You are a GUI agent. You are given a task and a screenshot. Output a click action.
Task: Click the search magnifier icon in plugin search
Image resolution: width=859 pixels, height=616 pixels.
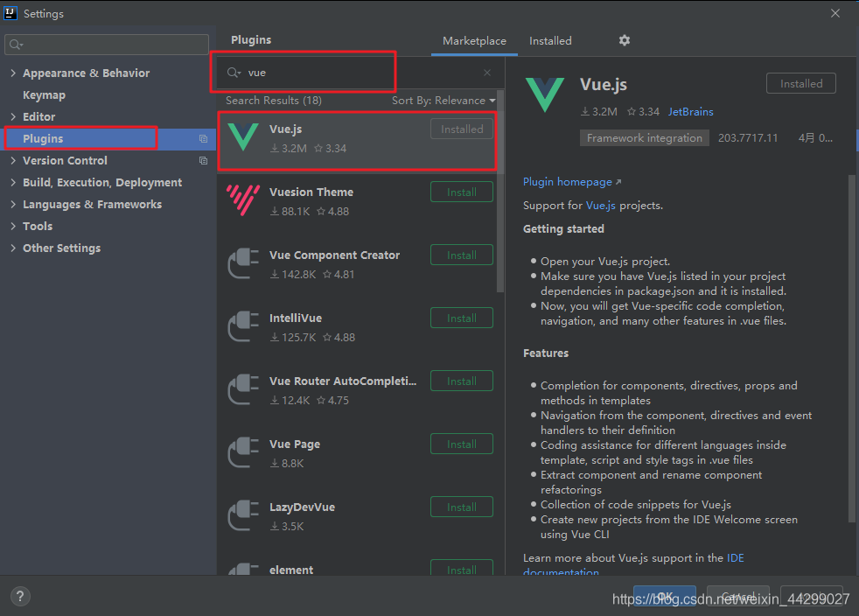[234, 73]
